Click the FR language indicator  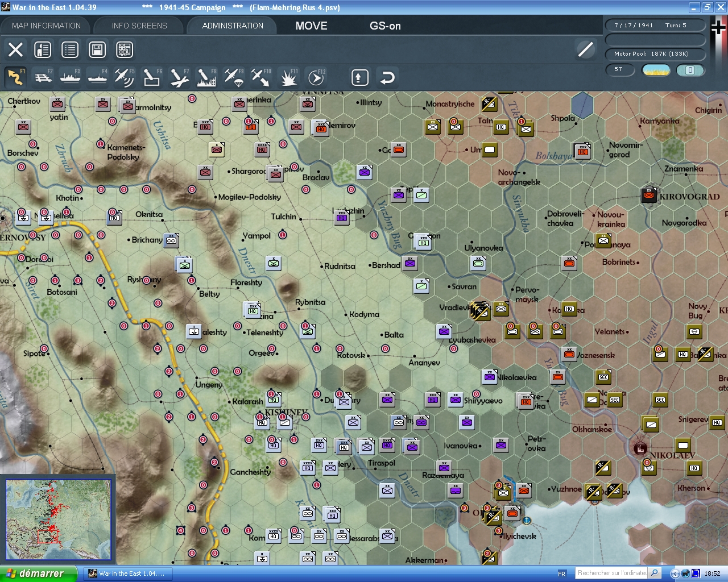pos(562,573)
